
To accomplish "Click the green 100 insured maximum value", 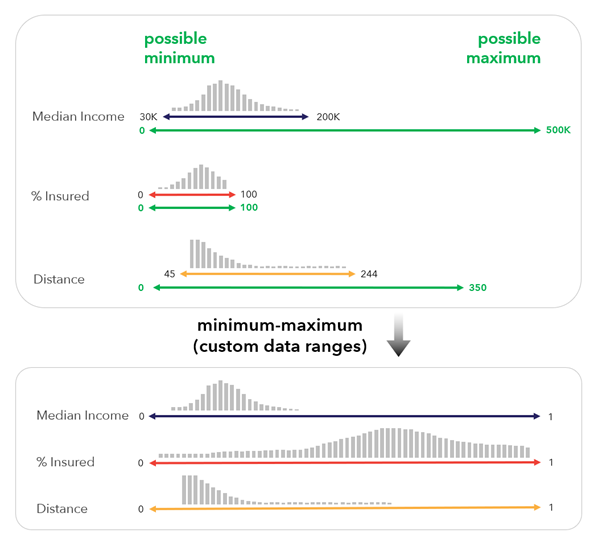I will click(x=249, y=207).
